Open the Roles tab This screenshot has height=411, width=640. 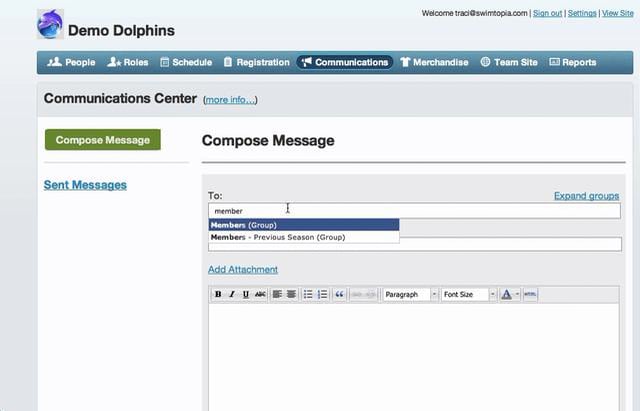click(x=128, y=62)
